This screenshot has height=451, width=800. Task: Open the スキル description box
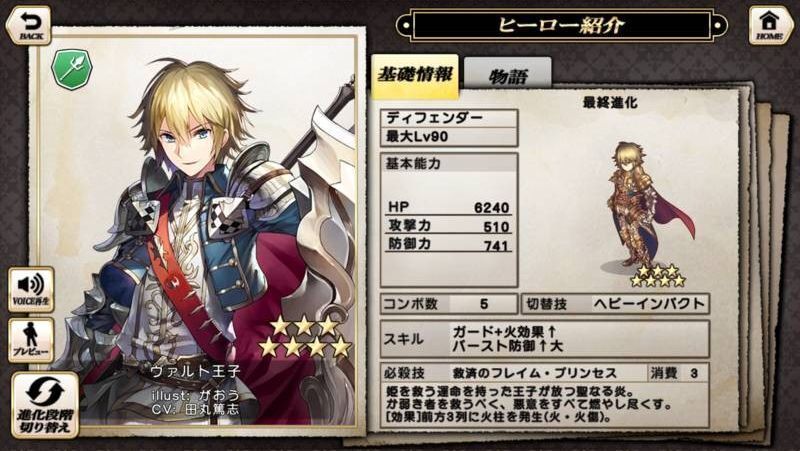545,339
